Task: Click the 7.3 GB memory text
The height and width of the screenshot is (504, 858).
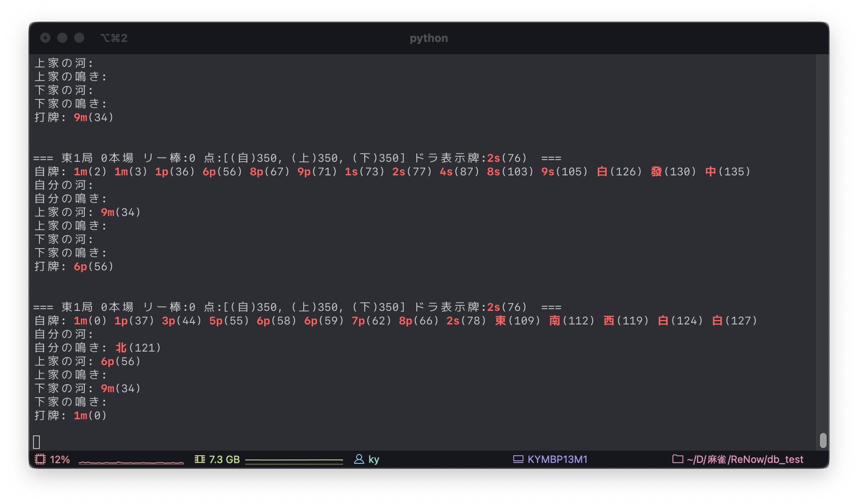Action: [224, 459]
